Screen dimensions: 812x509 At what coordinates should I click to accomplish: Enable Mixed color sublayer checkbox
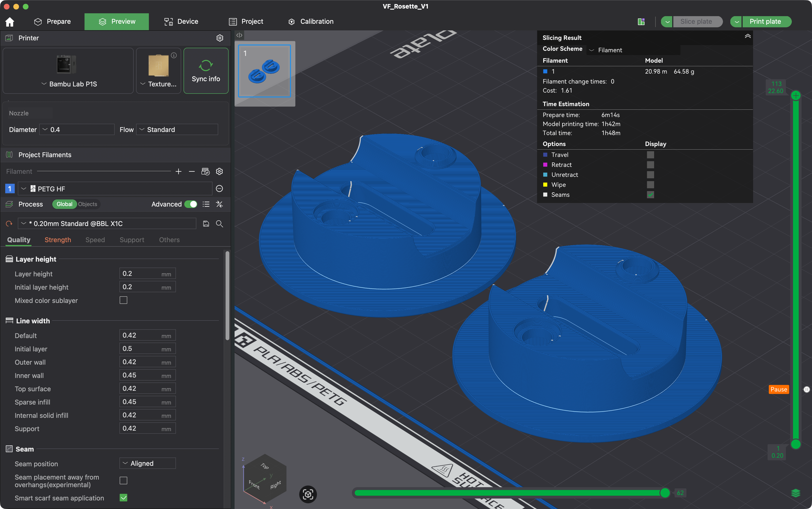click(123, 300)
